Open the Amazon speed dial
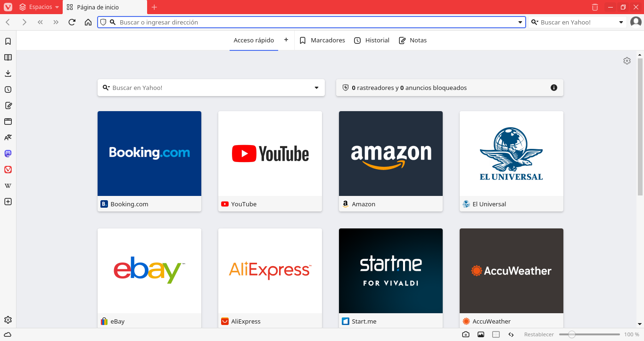 (x=391, y=161)
